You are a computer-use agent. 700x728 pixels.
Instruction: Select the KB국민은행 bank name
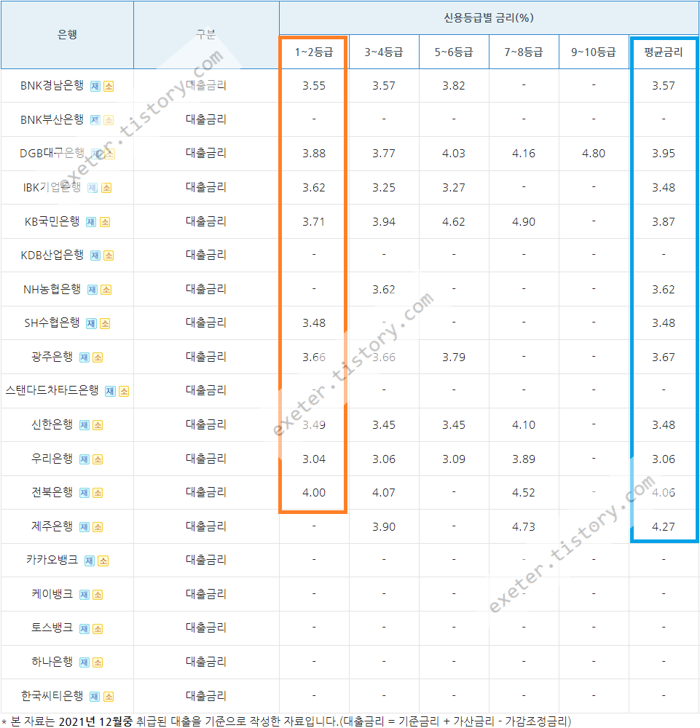tap(52, 221)
